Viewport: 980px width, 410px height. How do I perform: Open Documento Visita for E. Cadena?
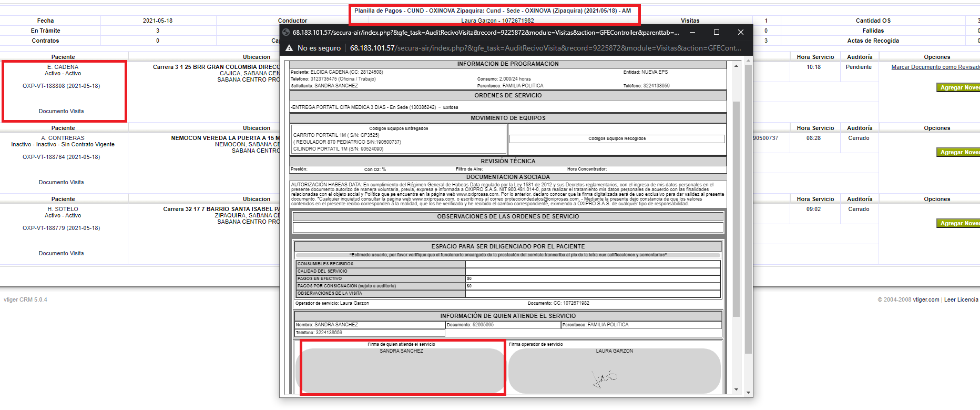tap(61, 111)
